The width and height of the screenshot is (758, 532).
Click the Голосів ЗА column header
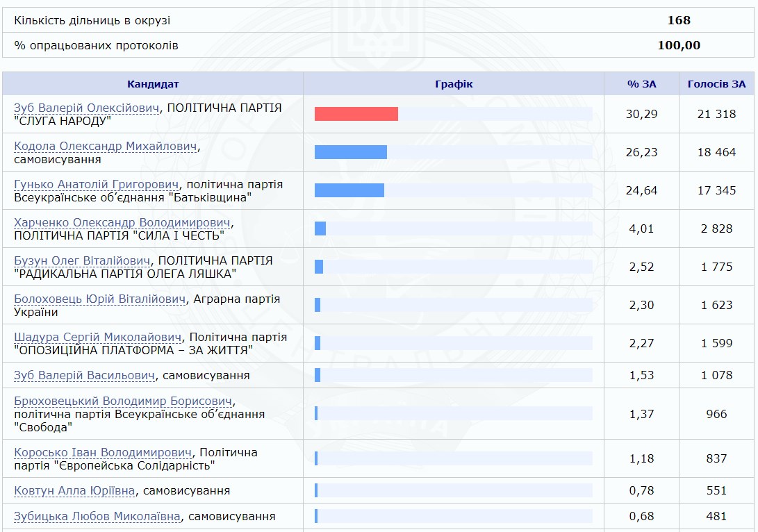(716, 84)
